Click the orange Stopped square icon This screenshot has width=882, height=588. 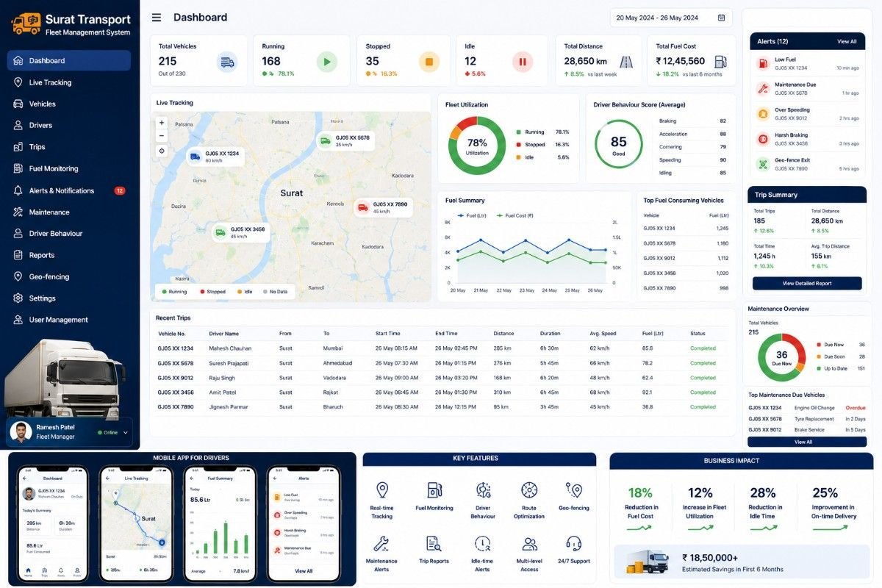tap(429, 62)
